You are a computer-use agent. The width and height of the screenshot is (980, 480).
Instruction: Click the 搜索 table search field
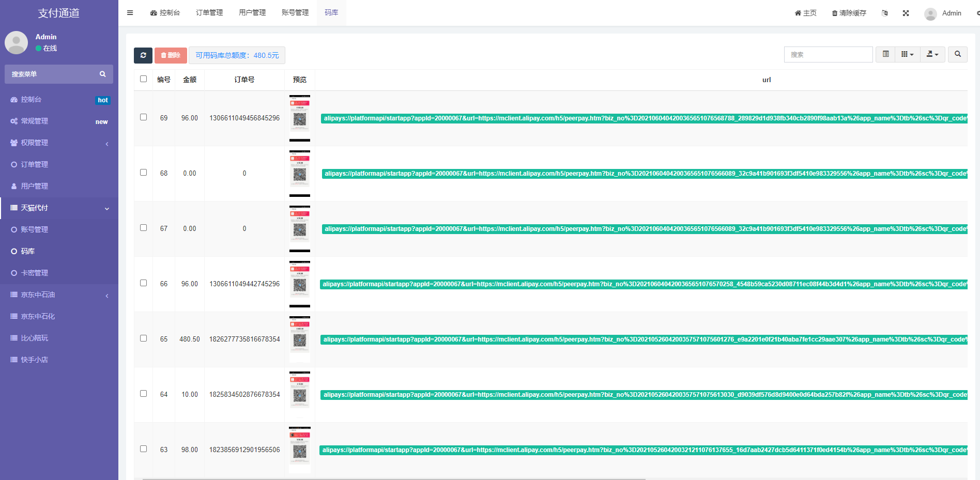tap(828, 54)
